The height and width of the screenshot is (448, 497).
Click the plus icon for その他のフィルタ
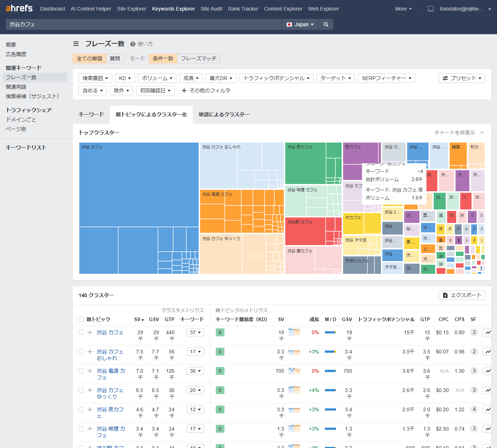pyautogui.click(x=184, y=91)
